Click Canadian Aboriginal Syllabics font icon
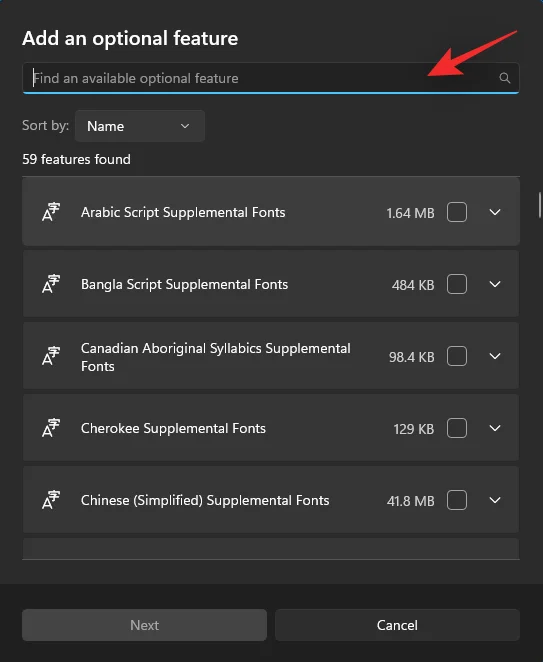The width and height of the screenshot is (543, 662). [x=51, y=356]
